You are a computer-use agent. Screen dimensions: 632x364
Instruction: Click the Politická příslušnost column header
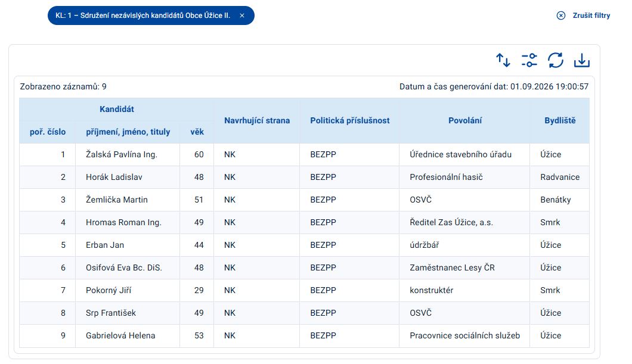coord(350,120)
